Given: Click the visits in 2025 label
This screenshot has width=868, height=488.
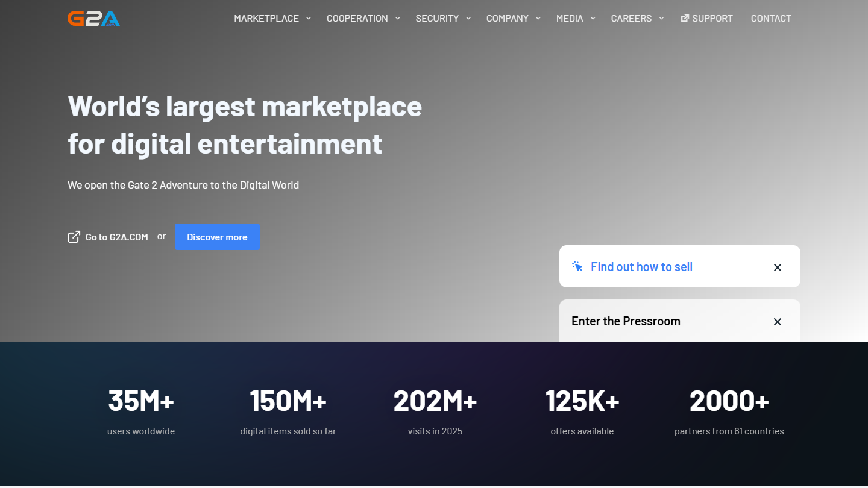Looking at the screenshot, I should coord(435,431).
